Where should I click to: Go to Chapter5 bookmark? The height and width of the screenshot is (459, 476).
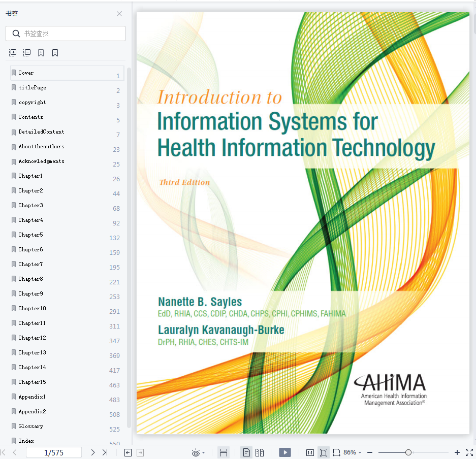click(67, 235)
